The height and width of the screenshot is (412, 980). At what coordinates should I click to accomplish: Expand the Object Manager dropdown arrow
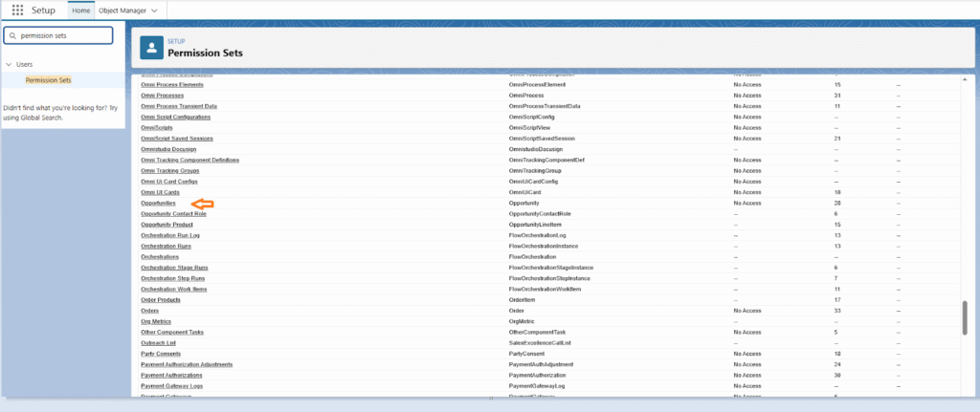pos(154,11)
